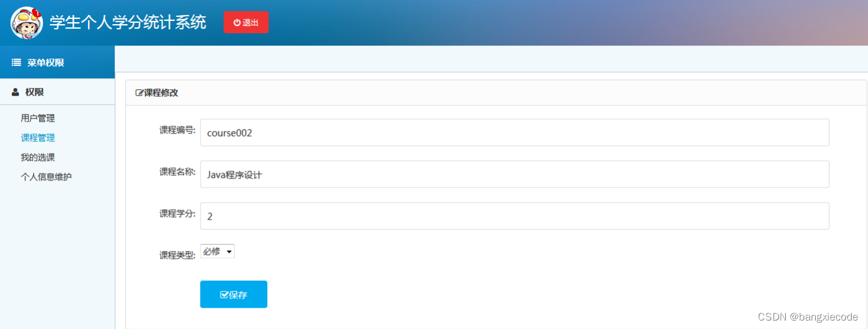Collapse the 权限 menu section

click(57, 93)
